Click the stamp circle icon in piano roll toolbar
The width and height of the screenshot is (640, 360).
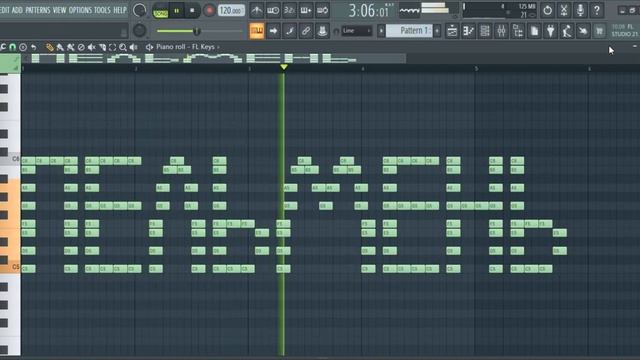(23, 47)
